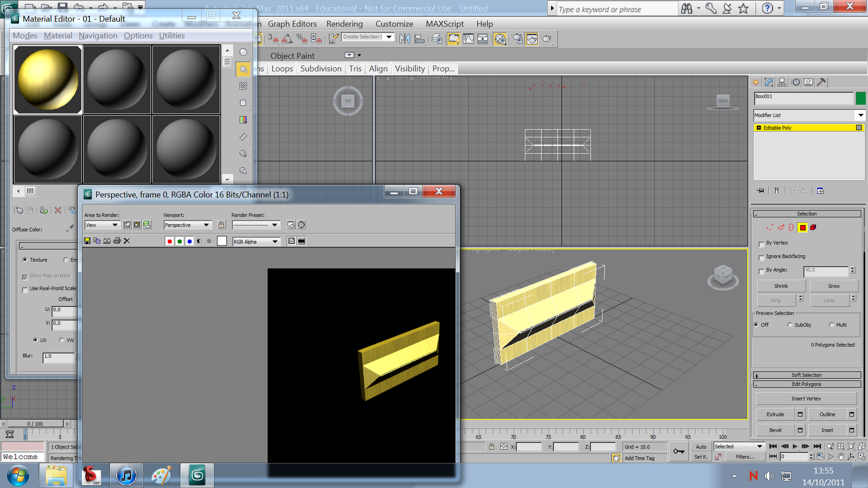Image resolution: width=868 pixels, height=488 pixels.
Task: Click the Print Image icon in render window
Action: 117,241
